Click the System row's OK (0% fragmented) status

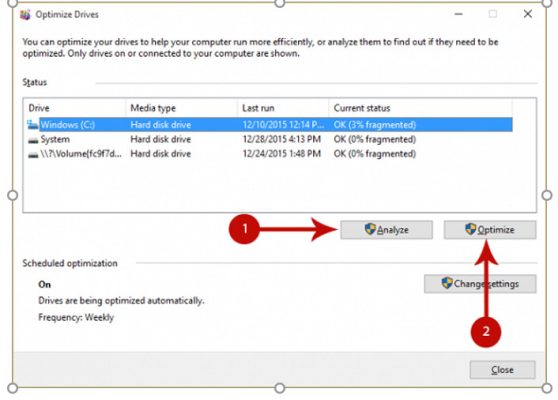375,139
